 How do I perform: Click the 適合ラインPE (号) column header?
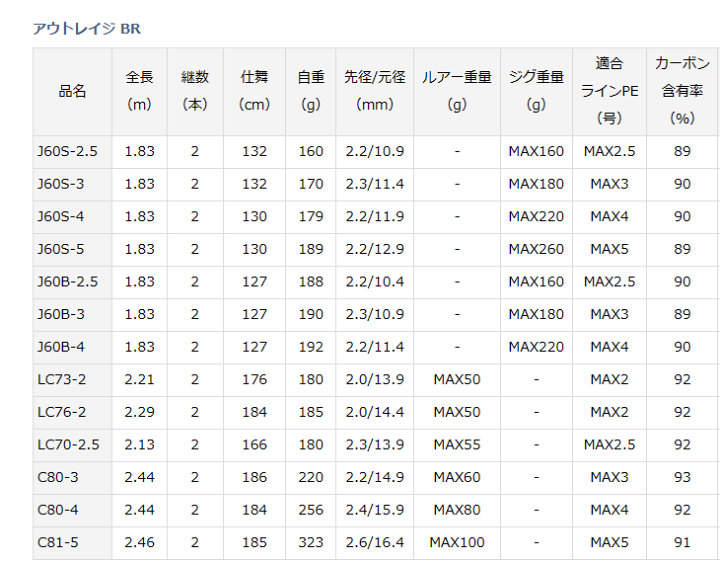point(609,91)
